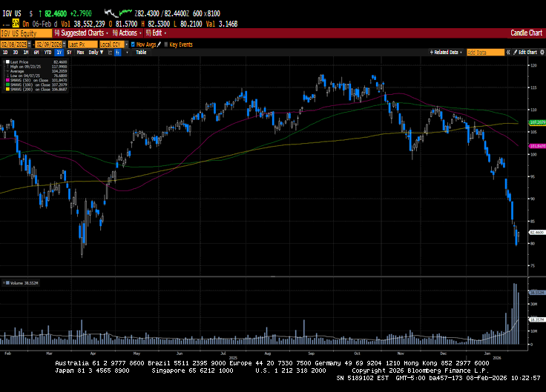Image resolution: width=546 pixels, height=392 pixels.
Task: Click the pencil icon beside Mov Avgs
Action: 159,44
